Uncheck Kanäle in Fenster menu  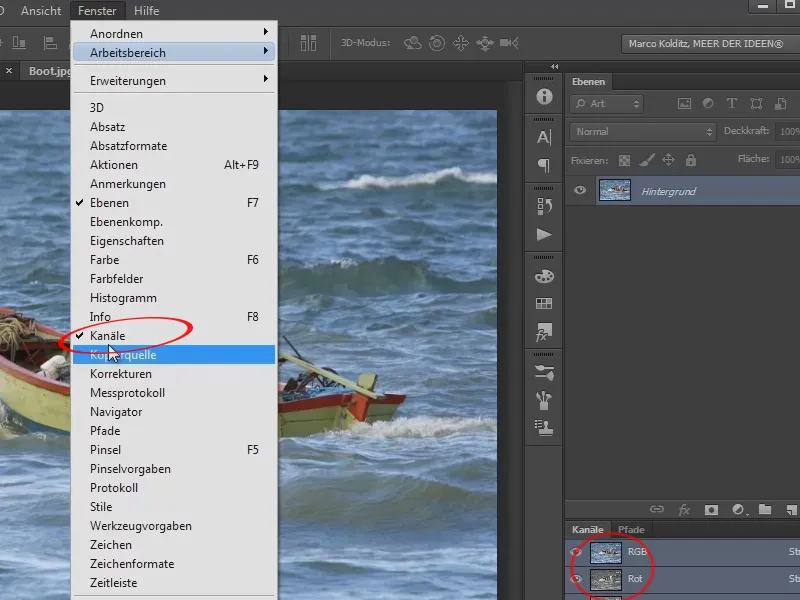tap(174, 336)
